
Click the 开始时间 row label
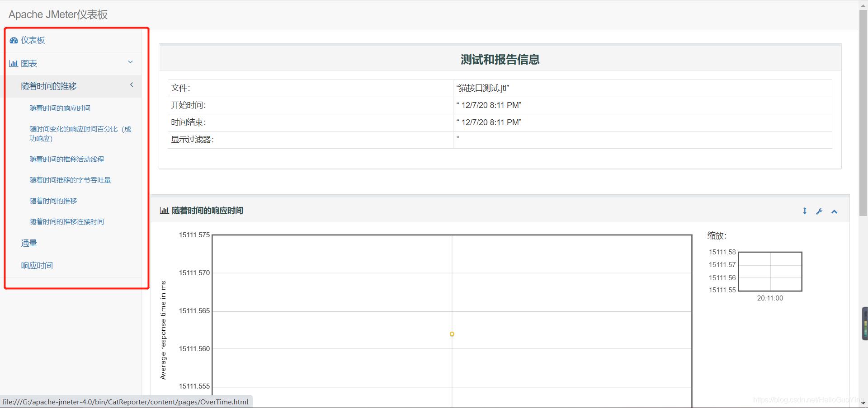(x=189, y=105)
